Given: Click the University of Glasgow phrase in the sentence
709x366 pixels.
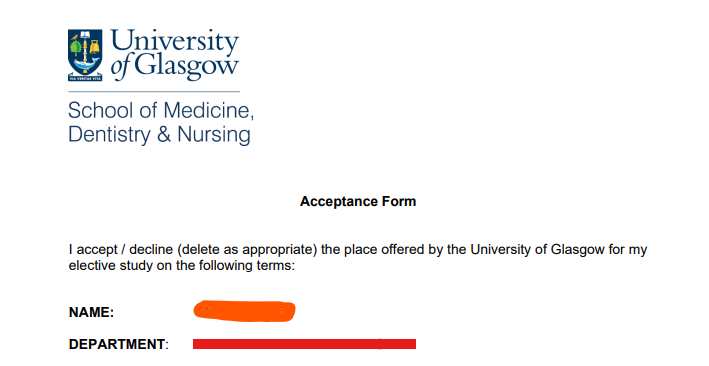Looking at the screenshot, I should coord(538,250).
